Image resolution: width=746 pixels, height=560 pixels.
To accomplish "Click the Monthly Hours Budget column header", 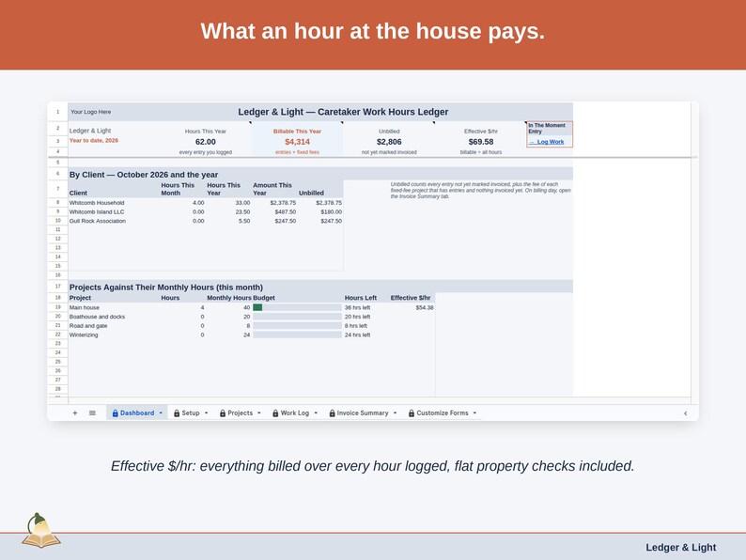I will [241, 298].
